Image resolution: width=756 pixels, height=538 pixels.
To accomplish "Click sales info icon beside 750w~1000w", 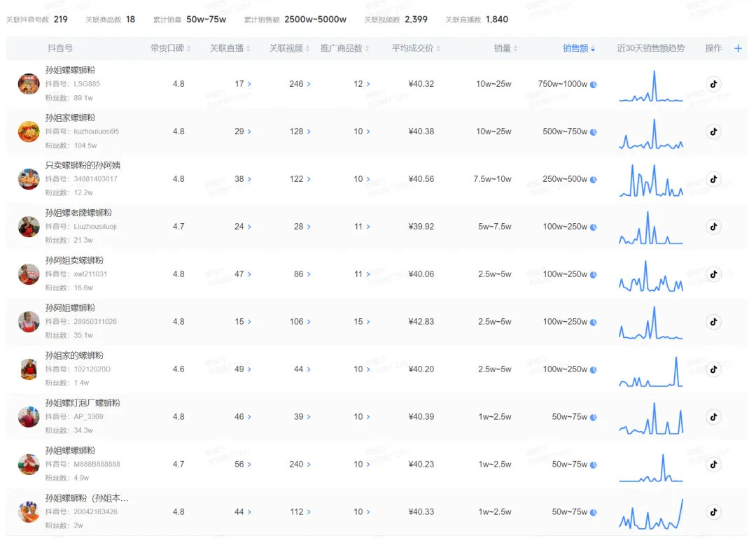I will 594,85.
